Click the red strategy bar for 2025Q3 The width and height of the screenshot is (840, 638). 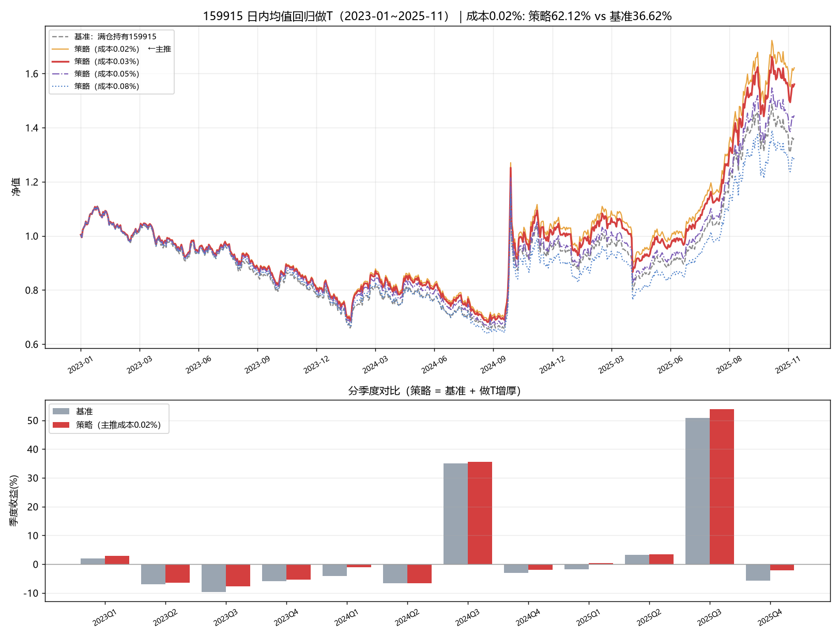point(722,487)
